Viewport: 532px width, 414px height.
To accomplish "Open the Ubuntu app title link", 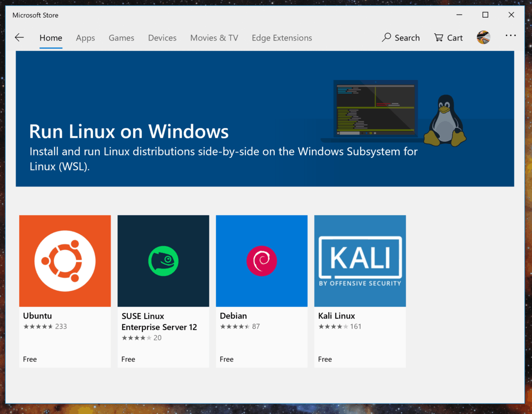I will click(37, 316).
